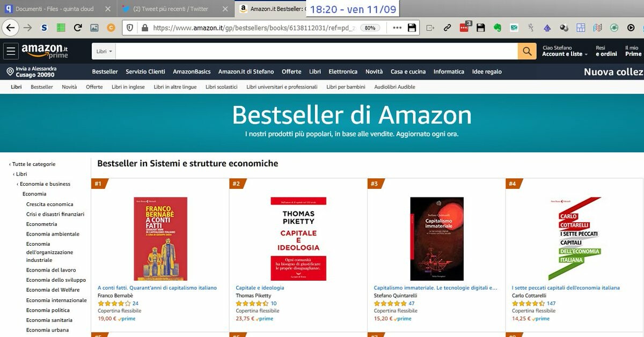Open the tracking protection shield icon

[x=130, y=27]
